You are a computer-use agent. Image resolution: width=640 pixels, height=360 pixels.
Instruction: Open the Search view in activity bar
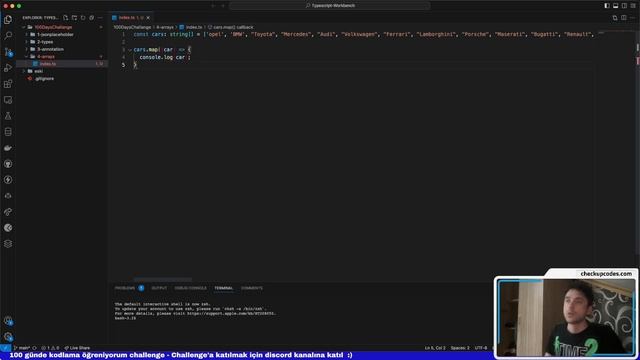coord(8,36)
